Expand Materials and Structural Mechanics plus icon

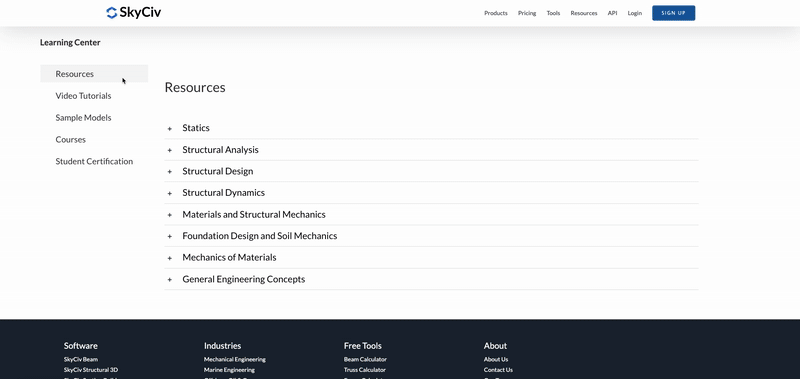(170, 215)
